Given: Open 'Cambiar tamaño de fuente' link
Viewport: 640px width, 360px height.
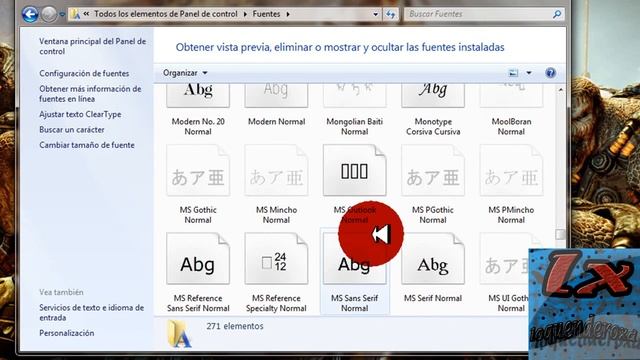Looking at the screenshot, I should [x=87, y=145].
